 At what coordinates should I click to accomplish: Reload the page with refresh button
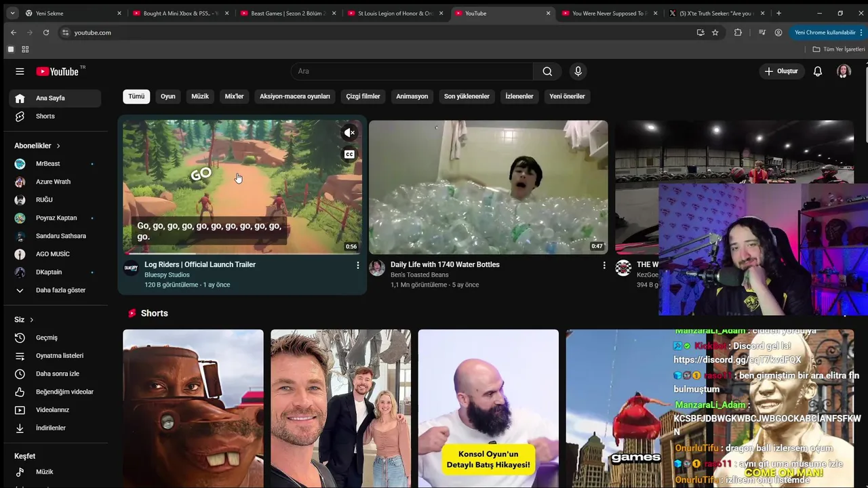click(46, 33)
